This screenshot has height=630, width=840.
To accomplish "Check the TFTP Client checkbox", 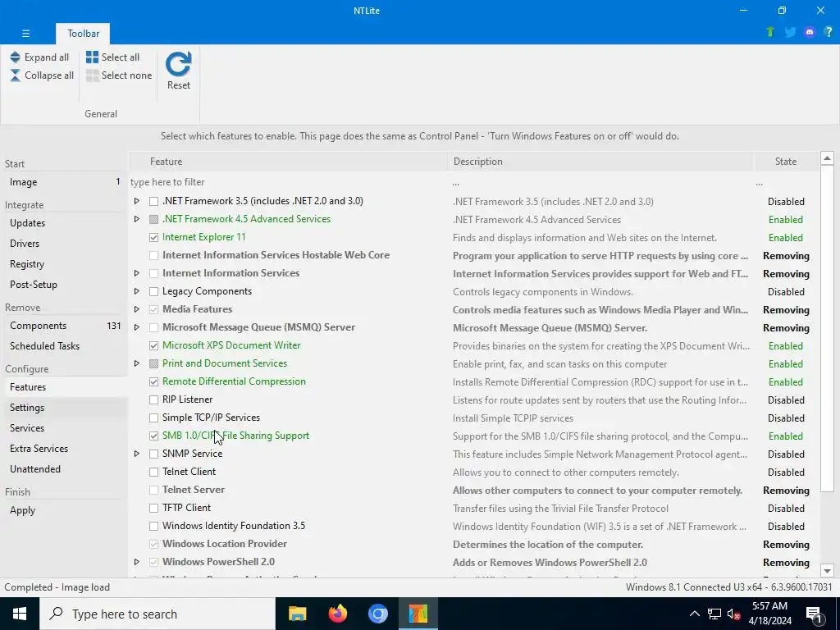I will tap(153, 508).
